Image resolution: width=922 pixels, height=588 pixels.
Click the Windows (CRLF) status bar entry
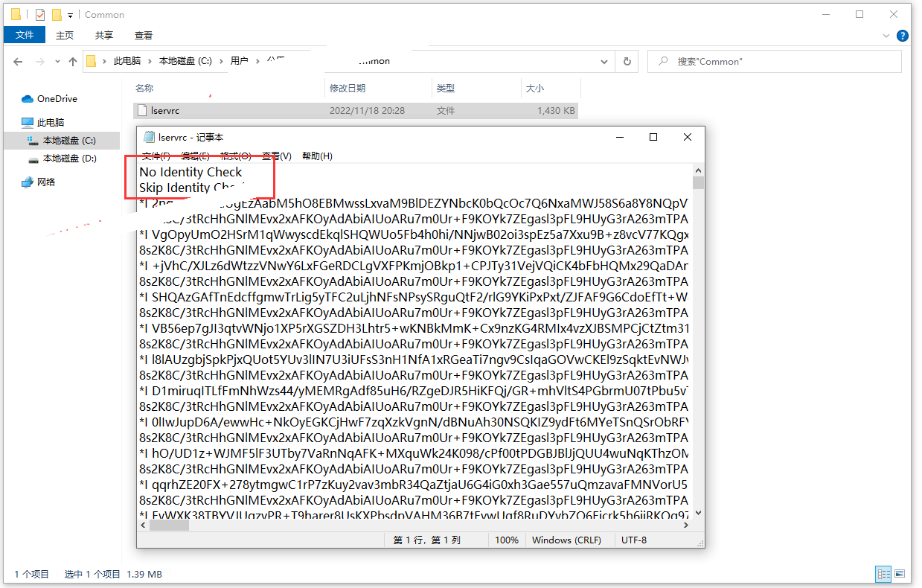(567, 540)
